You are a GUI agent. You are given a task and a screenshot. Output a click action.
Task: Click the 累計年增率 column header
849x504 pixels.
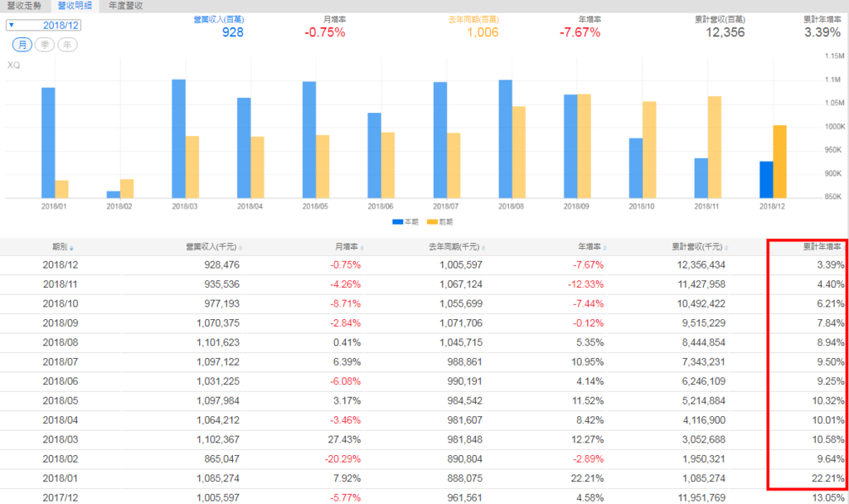[822, 247]
